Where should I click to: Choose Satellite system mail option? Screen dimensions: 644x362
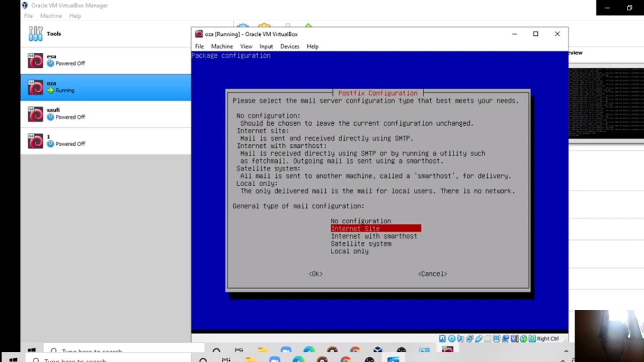(x=361, y=243)
